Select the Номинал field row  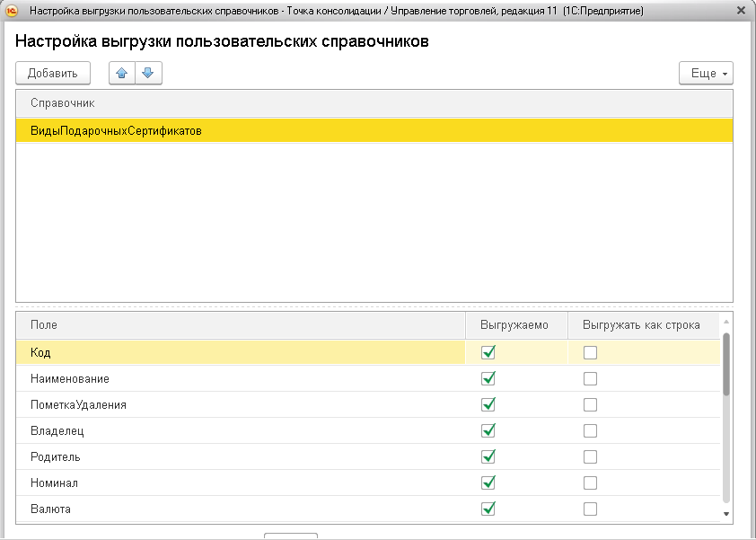[368, 482]
